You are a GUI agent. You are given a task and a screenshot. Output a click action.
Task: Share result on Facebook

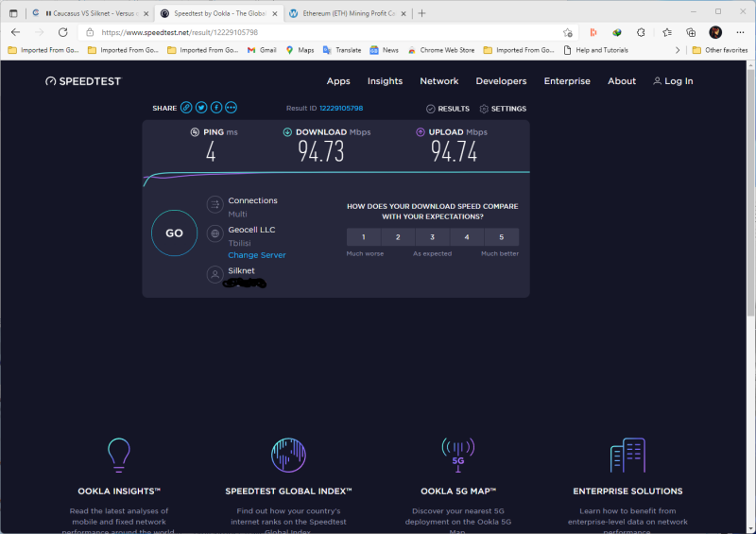216,109
